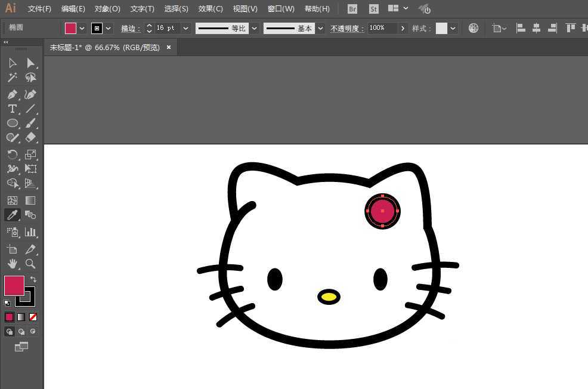Viewport: 588px width, 389px height.
Task: Open the 效果 menu
Action: [x=210, y=8]
